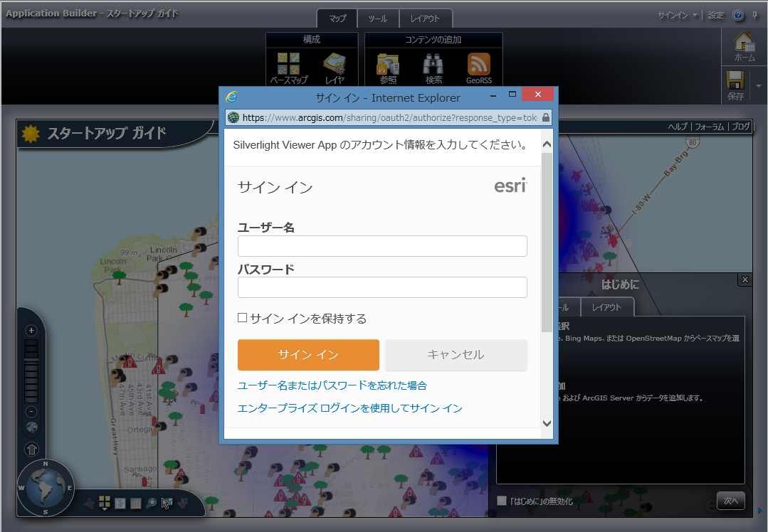The image size is (768, 532).
Task: Click the 参照 (browse) content icon
Action: pos(388,68)
